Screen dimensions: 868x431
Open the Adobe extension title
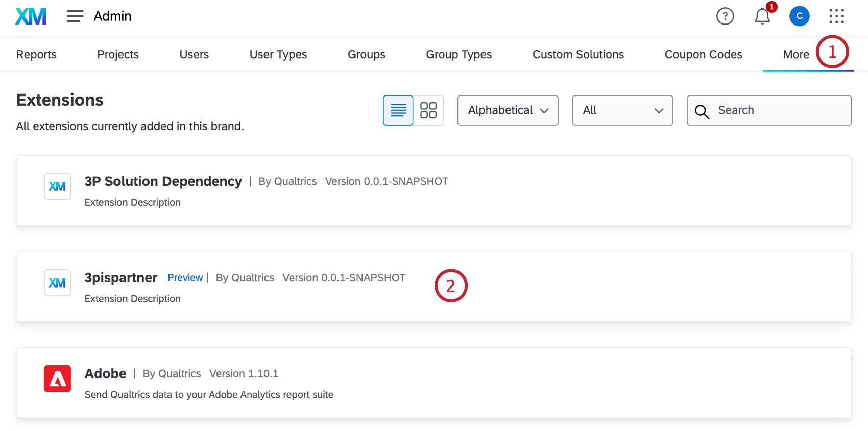pos(105,373)
